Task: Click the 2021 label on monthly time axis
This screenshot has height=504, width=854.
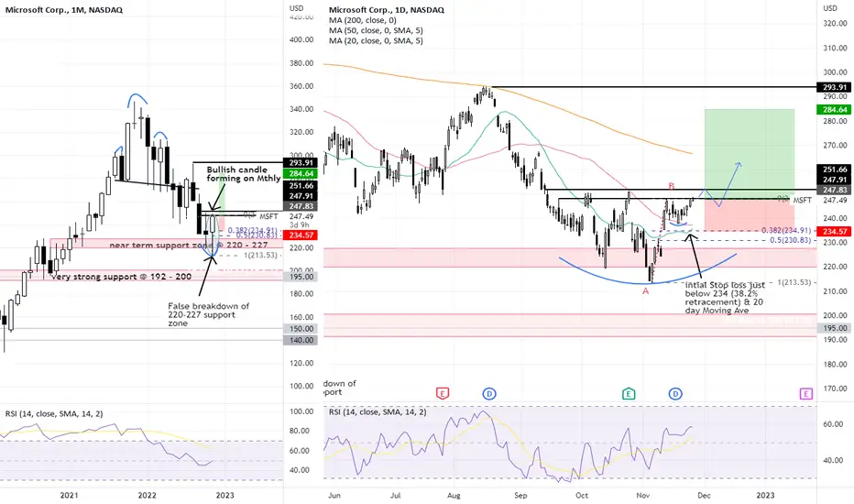Action: click(x=69, y=495)
